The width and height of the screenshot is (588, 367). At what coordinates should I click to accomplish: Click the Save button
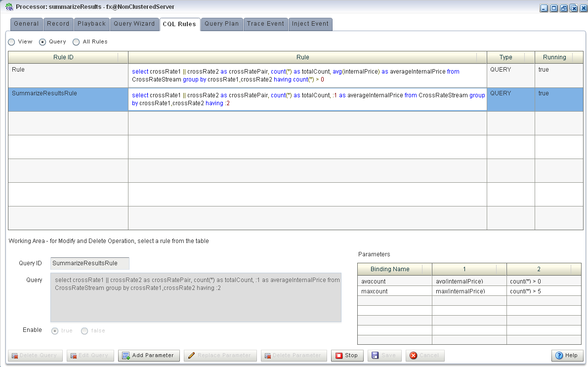click(384, 355)
